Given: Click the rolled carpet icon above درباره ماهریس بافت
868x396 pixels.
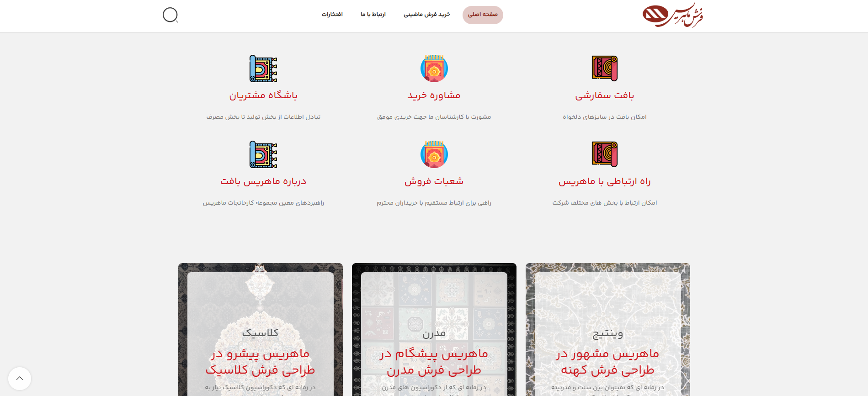Looking at the screenshot, I should click(263, 154).
